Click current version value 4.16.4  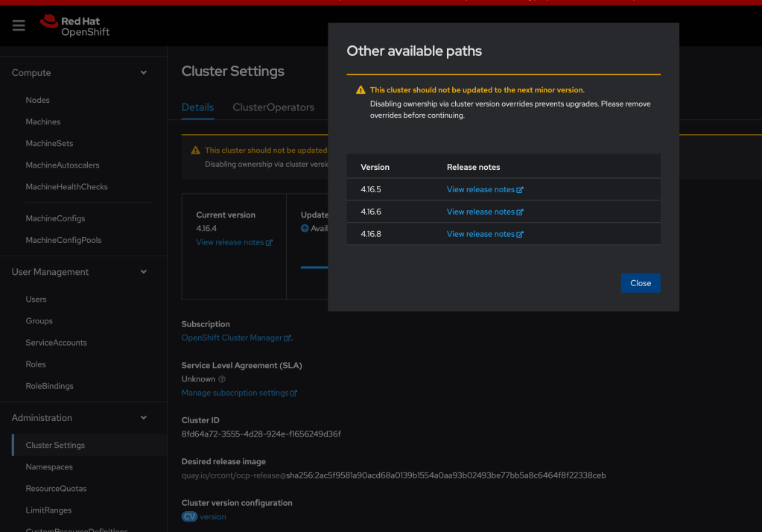(x=206, y=229)
